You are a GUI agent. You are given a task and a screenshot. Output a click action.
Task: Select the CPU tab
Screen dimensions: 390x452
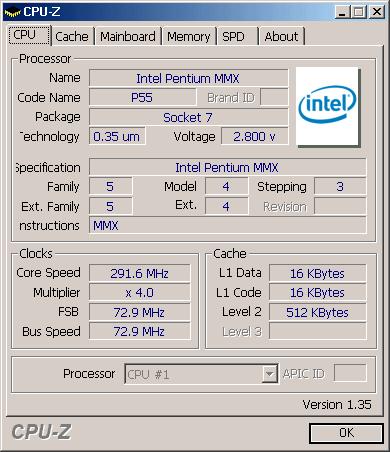[x=29, y=35]
